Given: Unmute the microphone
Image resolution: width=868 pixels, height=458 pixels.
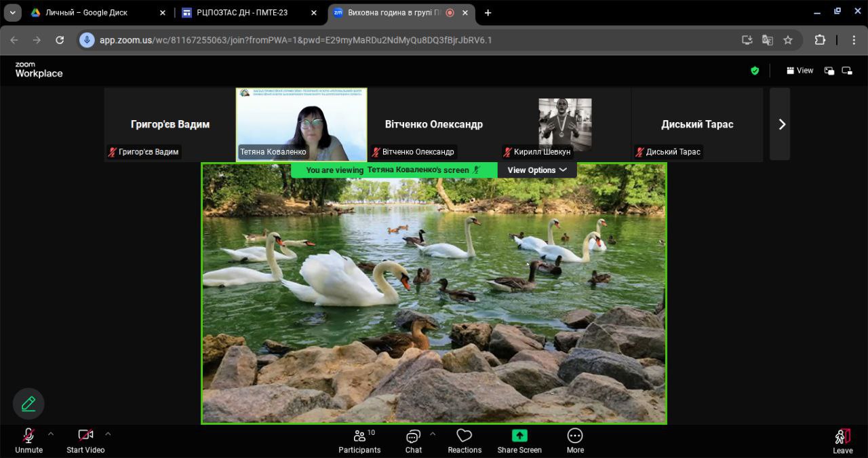Looking at the screenshot, I should 28,441.
